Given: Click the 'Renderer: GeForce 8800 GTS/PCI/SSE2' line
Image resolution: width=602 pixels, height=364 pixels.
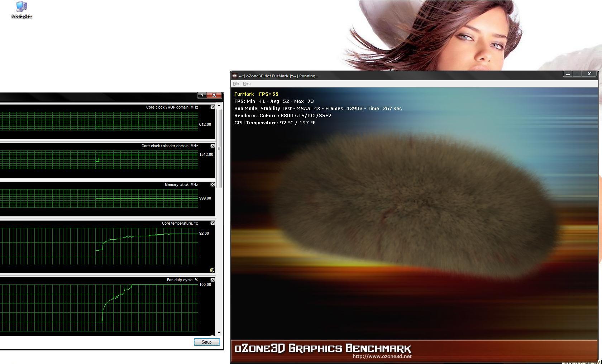Looking at the screenshot, I should [x=283, y=115].
